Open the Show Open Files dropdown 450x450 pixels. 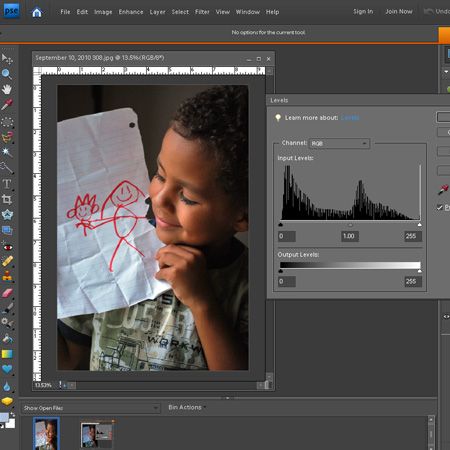tap(90, 408)
